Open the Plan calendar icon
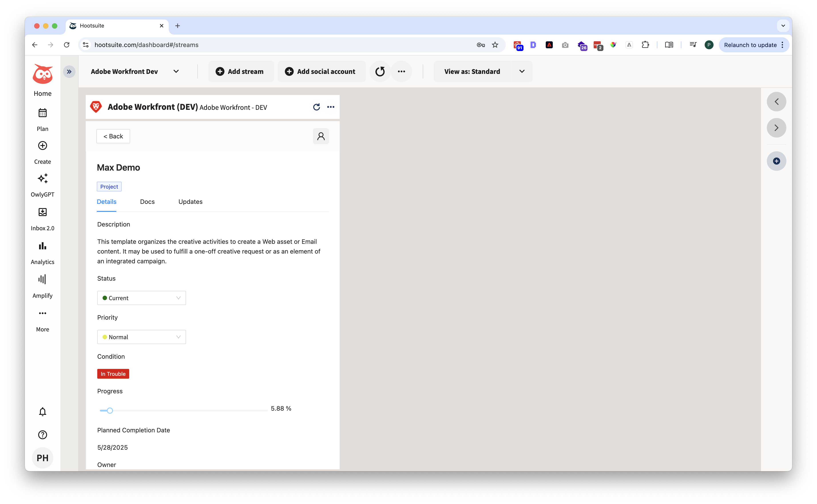The image size is (817, 504). [x=42, y=113]
